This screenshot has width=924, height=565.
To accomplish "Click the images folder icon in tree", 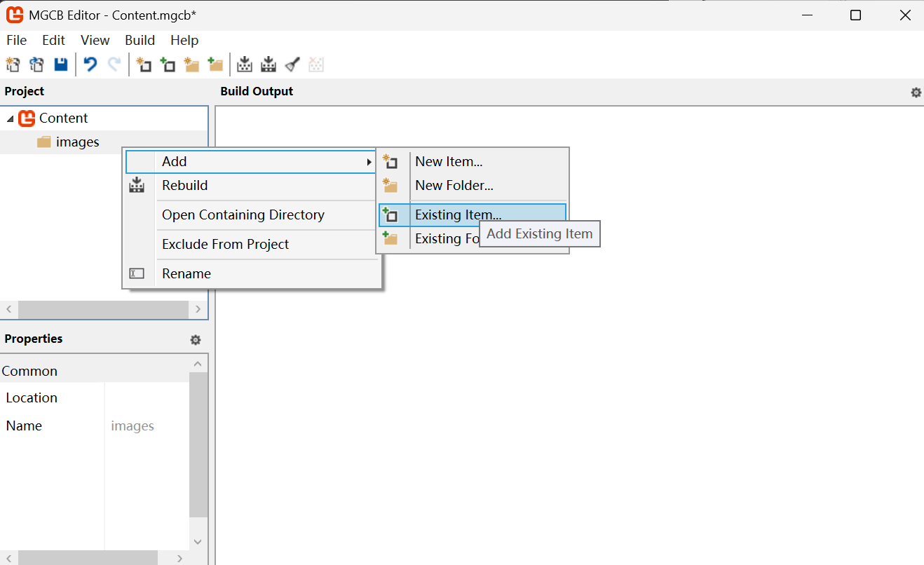I will (44, 142).
